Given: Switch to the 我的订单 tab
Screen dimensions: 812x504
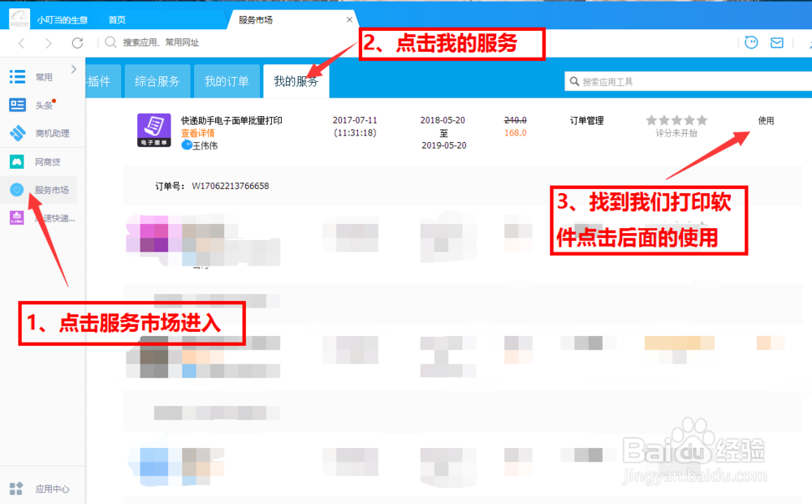Looking at the screenshot, I should click(x=227, y=81).
